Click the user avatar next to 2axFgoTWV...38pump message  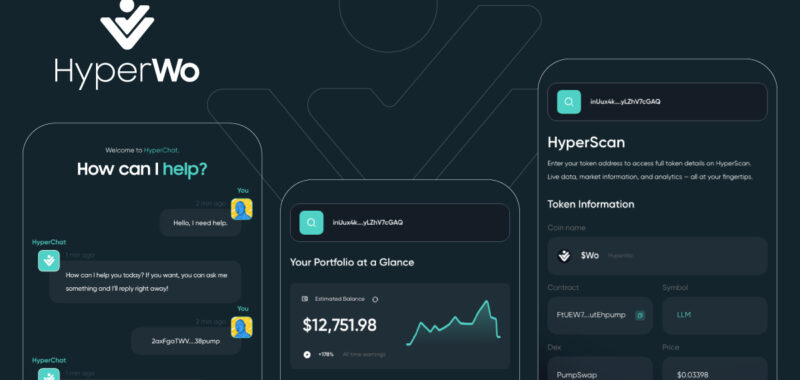click(241, 327)
